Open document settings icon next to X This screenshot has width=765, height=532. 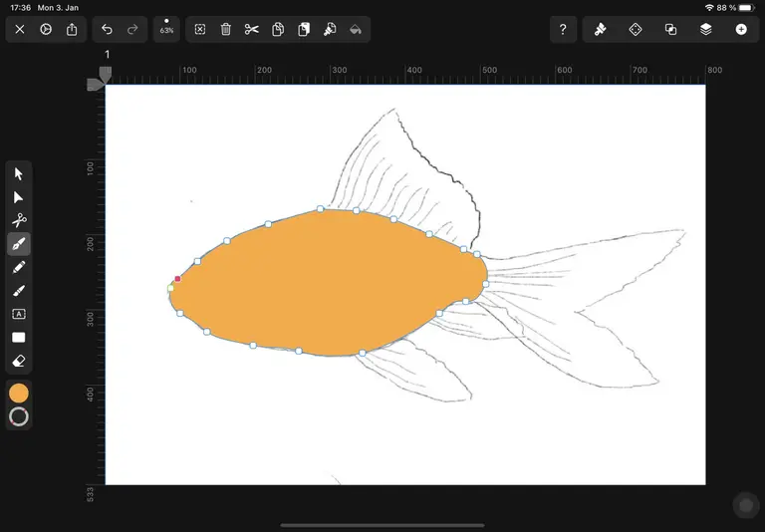[46, 30]
